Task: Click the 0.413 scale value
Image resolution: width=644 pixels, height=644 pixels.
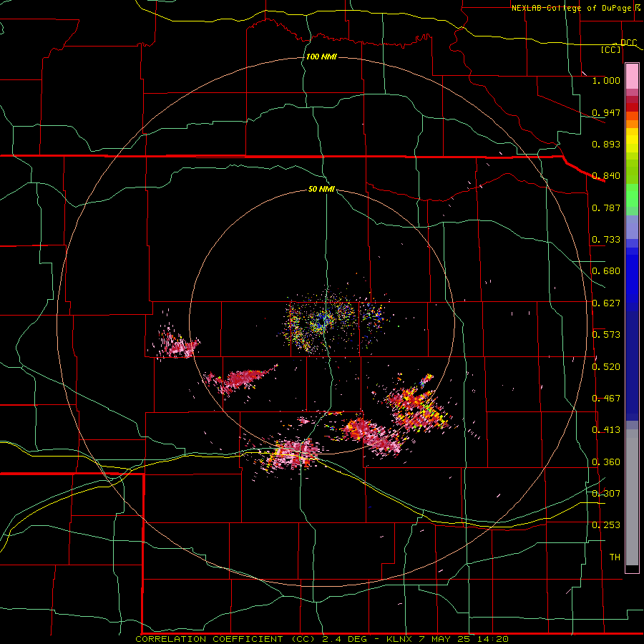Action: (x=606, y=430)
